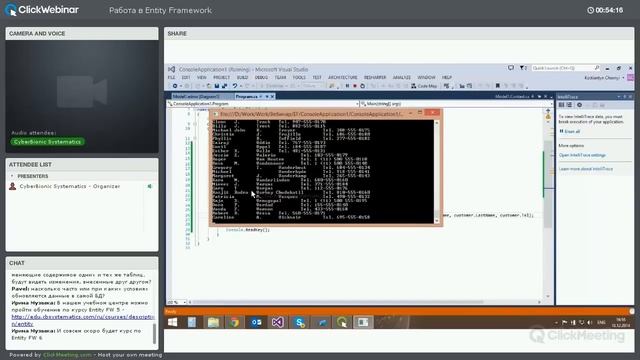Click the Visual Studio pause debugging icon
This screenshot has height=360, width=640.
tap(347, 86)
